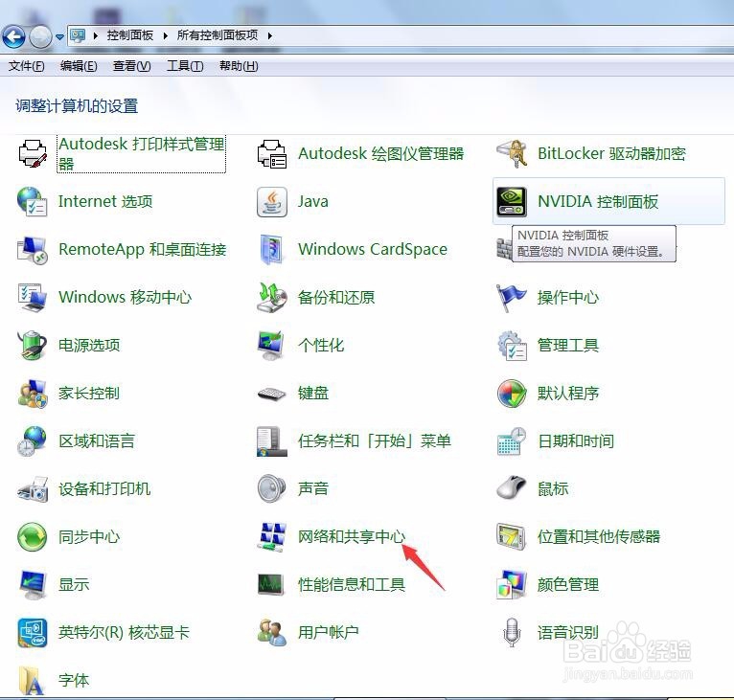Click the 日期和时间 link text

click(576, 440)
